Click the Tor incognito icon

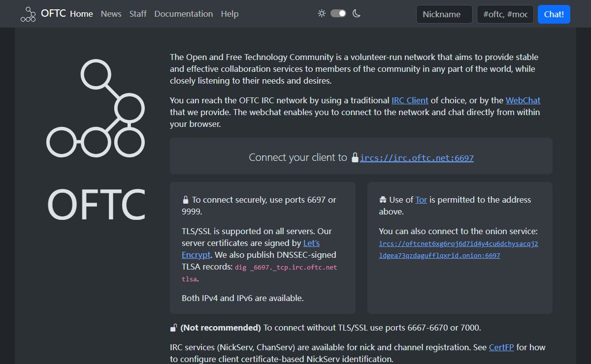[x=383, y=200]
